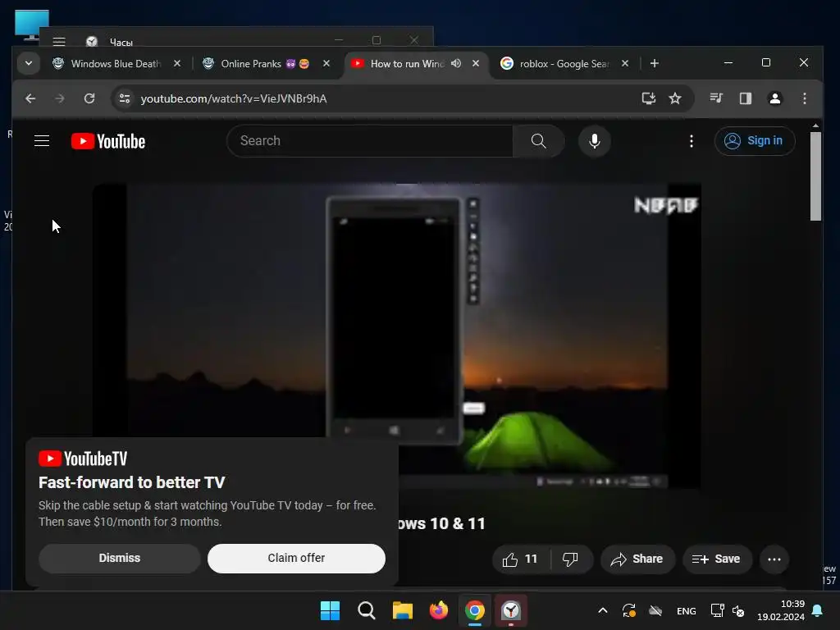Viewport: 840px width, 630px height.
Task: Share the video
Action: click(637, 559)
